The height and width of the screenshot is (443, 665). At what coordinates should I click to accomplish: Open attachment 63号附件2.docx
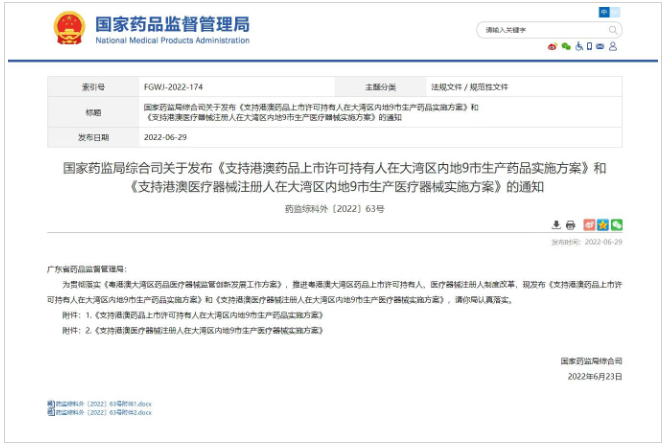coord(103,412)
